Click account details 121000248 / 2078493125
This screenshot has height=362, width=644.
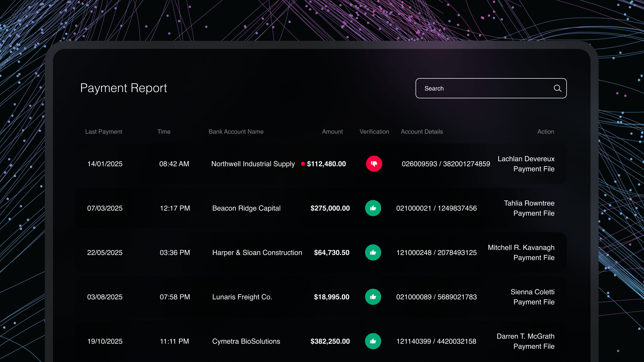coord(436,253)
